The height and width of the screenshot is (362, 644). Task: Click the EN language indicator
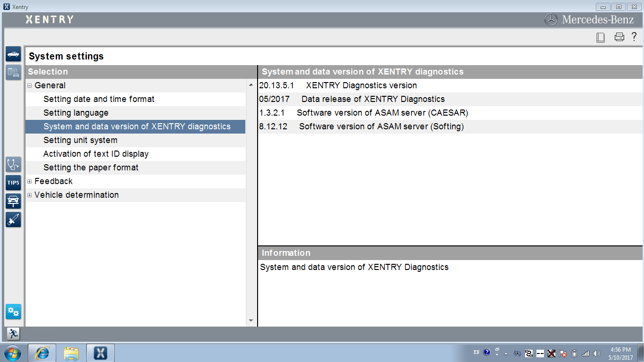tap(477, 353)
